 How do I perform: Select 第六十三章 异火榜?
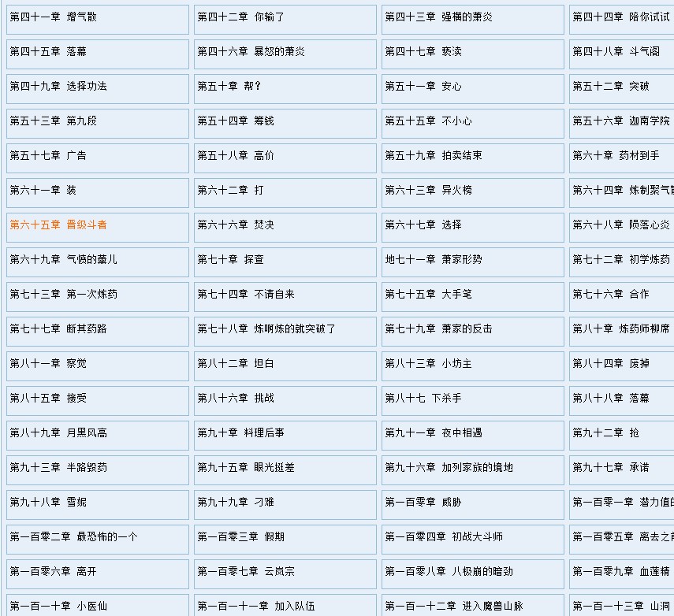coord(428,191)
